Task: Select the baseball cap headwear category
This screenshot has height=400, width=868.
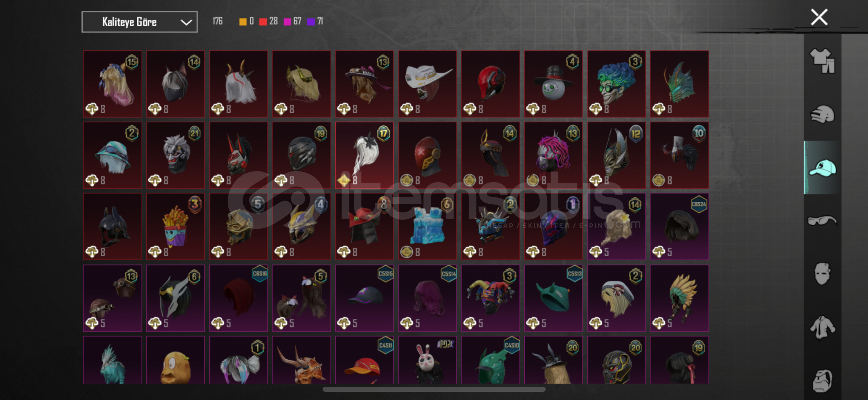Action: (x=822, y=168)
